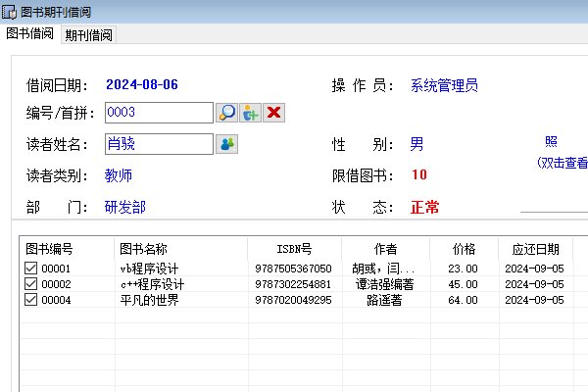Viewport: 588px width, 392px height.
Task: Click the price 64.00
Action: coord(463,300)
